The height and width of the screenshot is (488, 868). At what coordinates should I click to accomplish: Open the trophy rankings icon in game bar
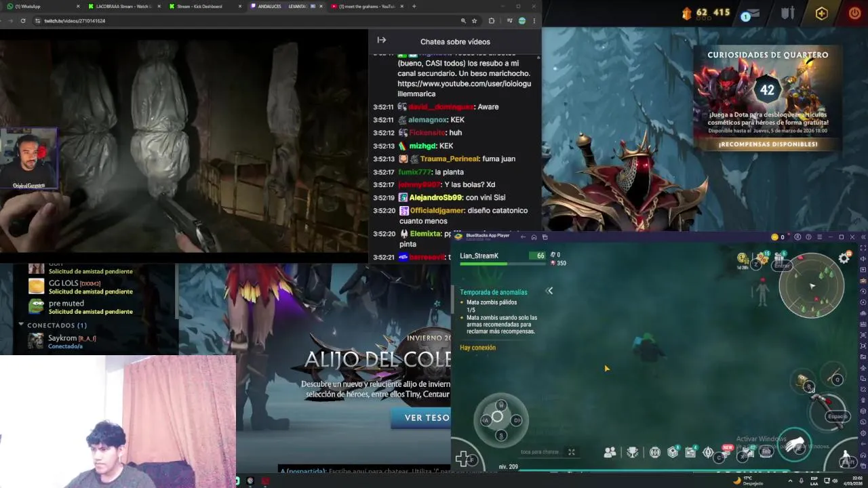pos(632,452)
